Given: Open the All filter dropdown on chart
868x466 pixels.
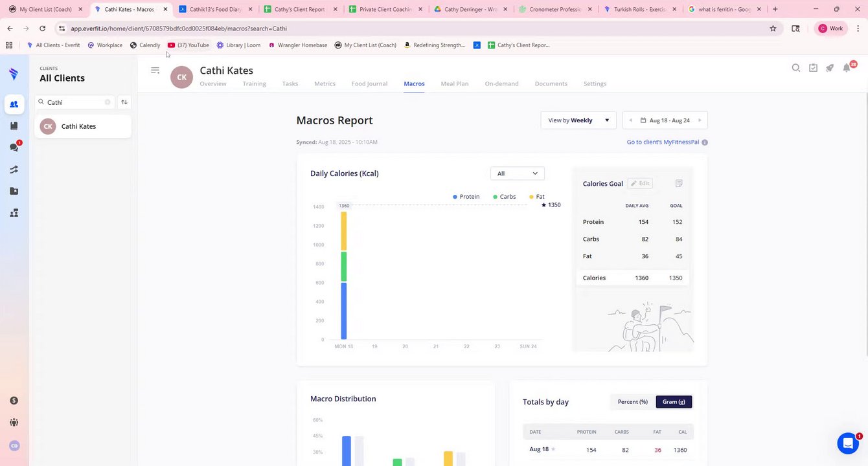Looking at the screenshot, I should (x=518, y=173).
